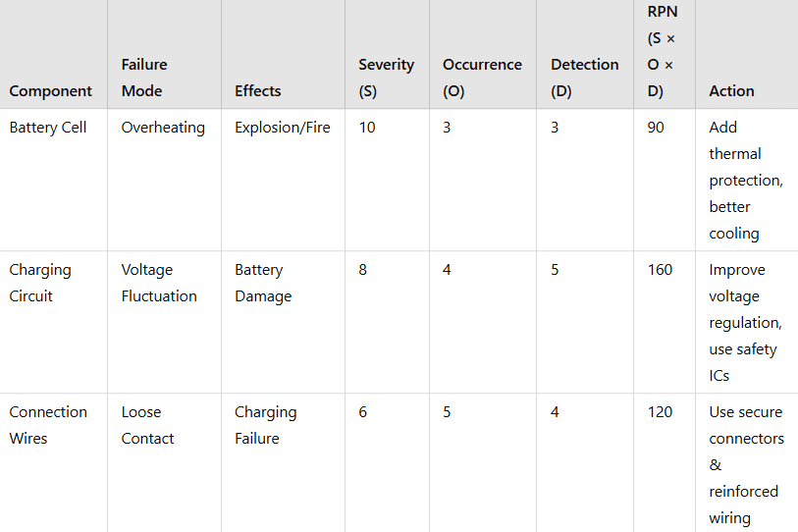Select the Connection Wires component cell
This screenshot has height=532, width=798.
[48, 425]
